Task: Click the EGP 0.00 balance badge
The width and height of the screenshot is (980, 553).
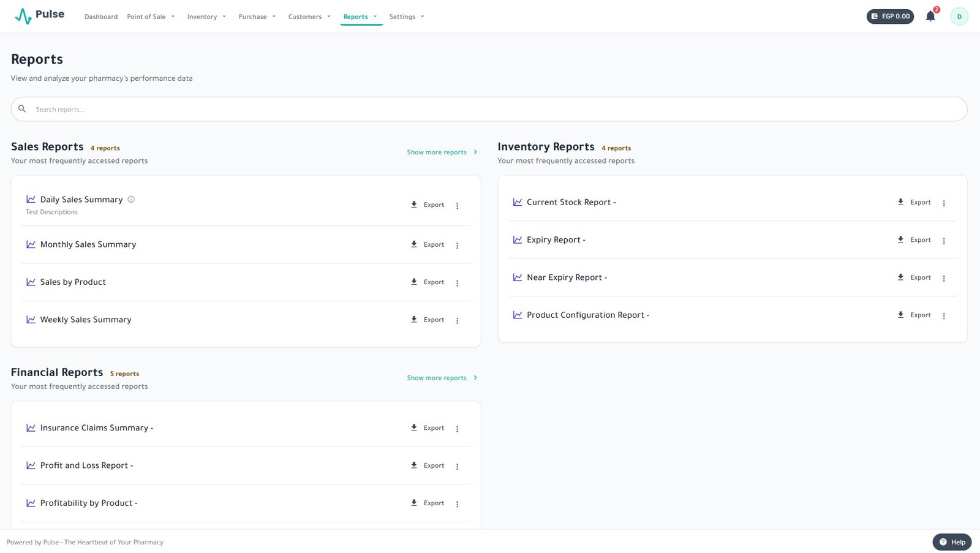Action: [890, 17]
